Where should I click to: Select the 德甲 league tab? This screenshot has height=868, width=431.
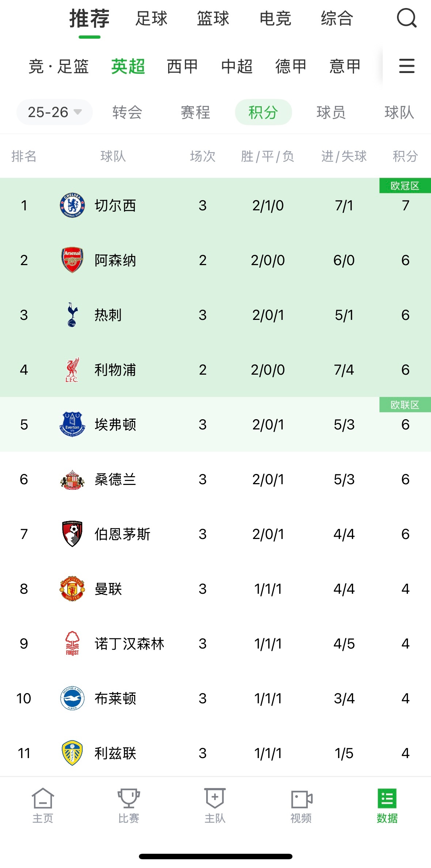click(291, 66)
